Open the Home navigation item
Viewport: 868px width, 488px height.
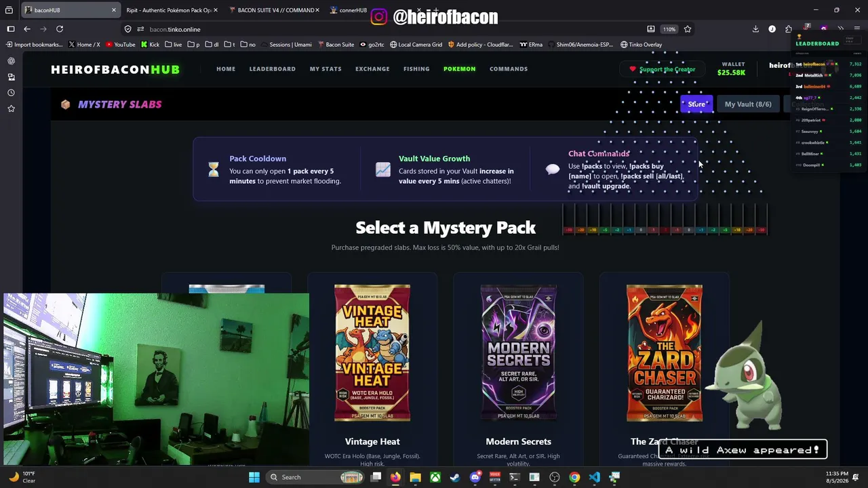pyautogui.click(x=226, y=68)
